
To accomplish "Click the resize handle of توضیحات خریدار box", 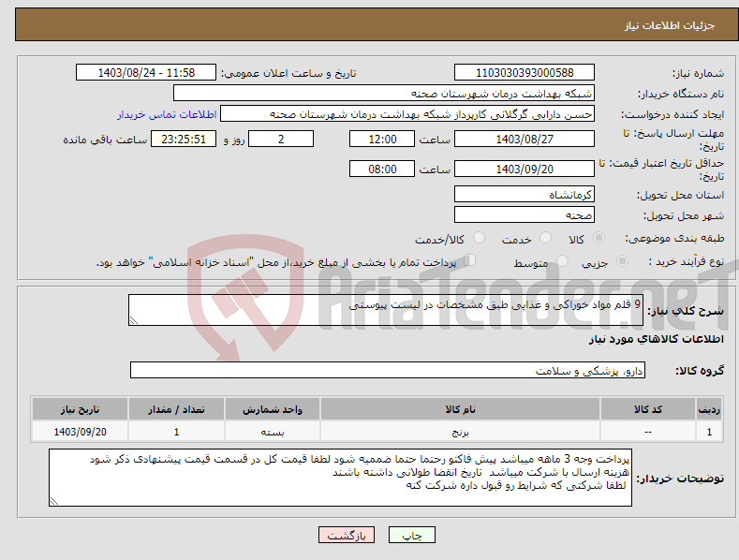I will [x=54, y=501].
